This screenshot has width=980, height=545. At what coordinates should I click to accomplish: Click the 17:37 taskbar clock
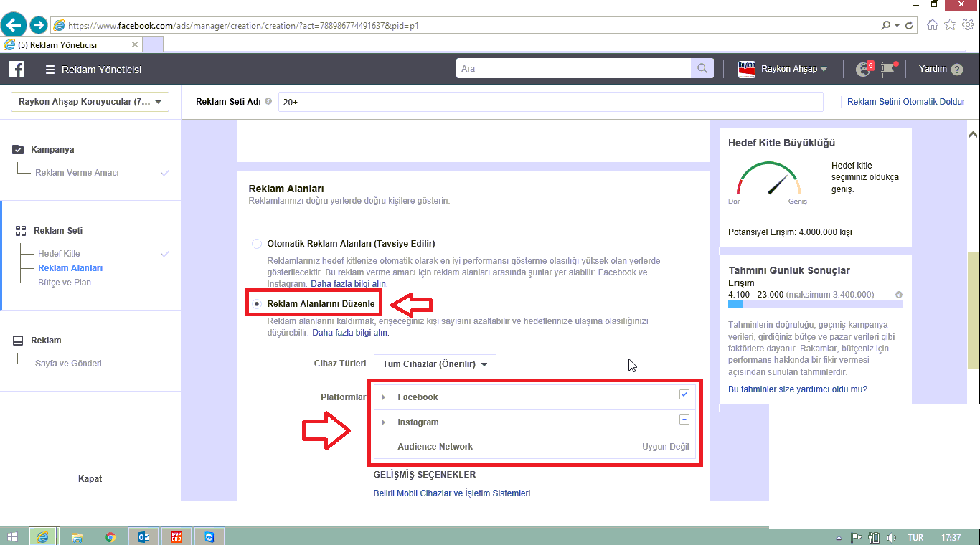(951, 537)
